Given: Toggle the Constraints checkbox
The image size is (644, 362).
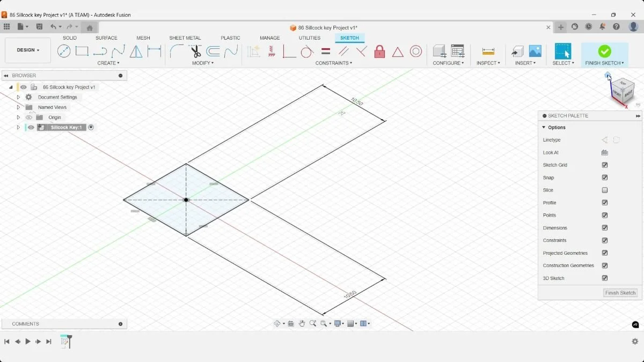Looking at the screenshot, I should click(605, 240).
